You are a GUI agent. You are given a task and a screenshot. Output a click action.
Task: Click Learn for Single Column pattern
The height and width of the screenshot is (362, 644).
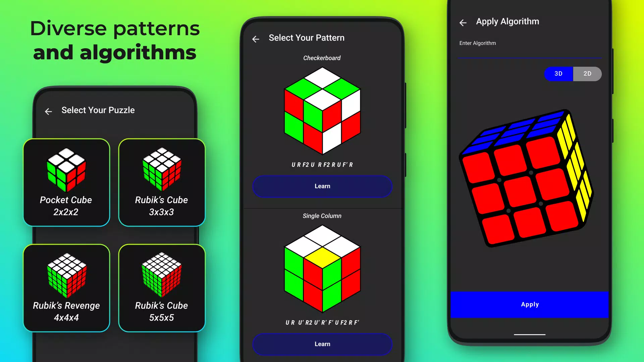(322, 344)
